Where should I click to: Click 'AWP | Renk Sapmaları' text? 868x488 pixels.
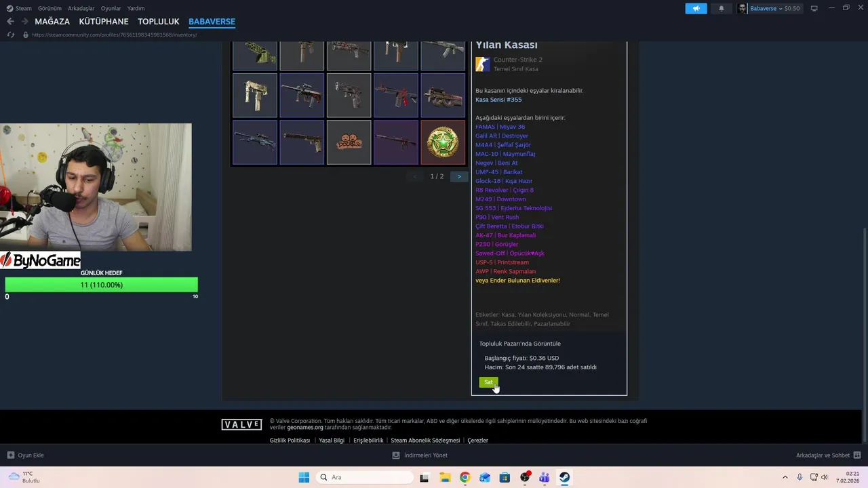point(505,271)
